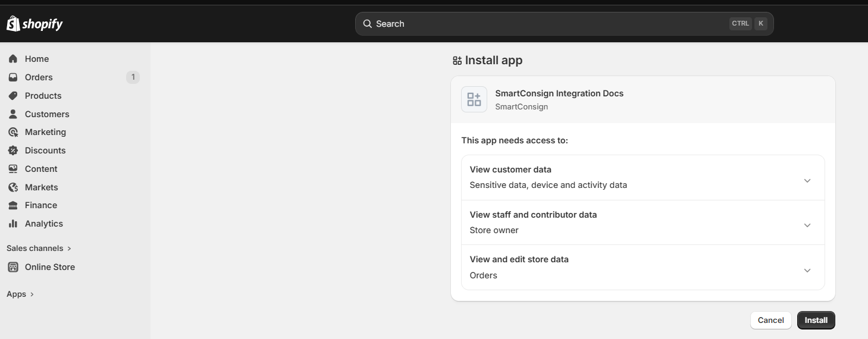Expand View customer data permission chevron
The image size is (868, 339).
tap(807, 181)
